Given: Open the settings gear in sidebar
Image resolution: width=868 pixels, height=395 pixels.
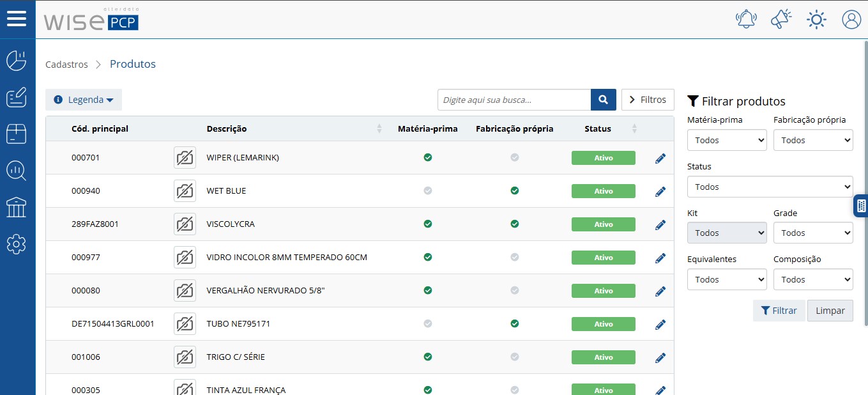Looking at the screenshot, I should (x=17, y=244).
